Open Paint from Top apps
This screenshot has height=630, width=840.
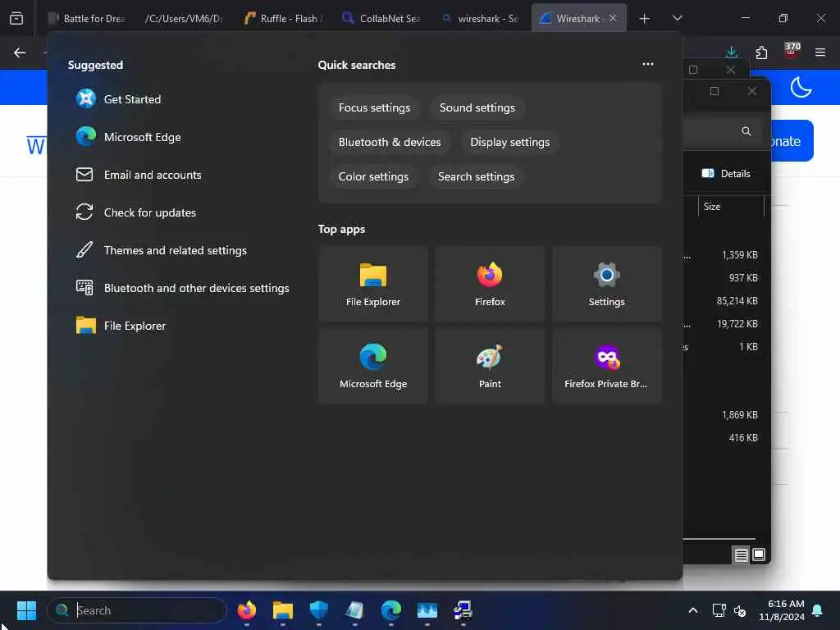(490, 366)
